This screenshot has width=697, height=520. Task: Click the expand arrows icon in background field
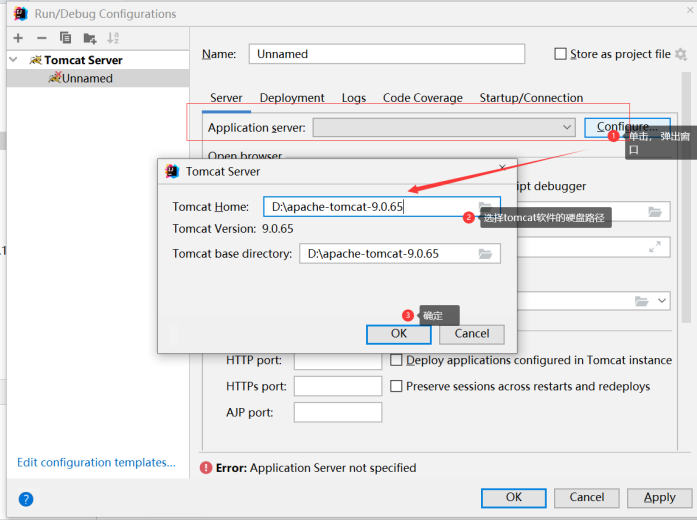click(655, 247)
